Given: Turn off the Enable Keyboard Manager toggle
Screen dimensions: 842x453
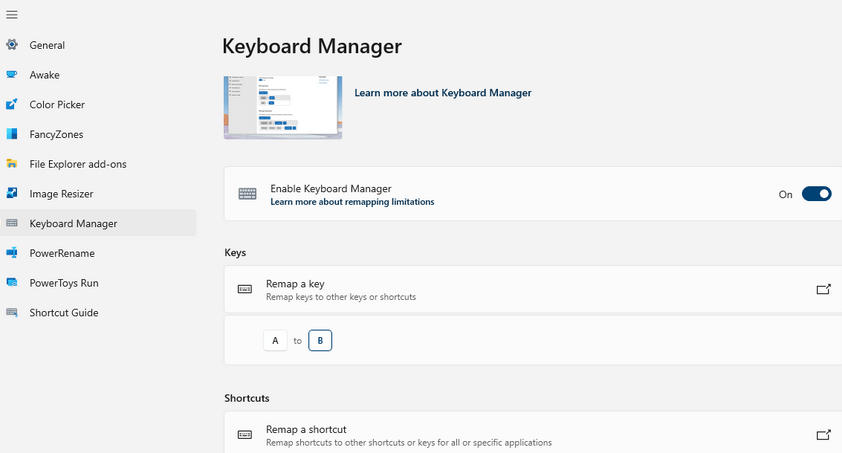Looking at the screenshot, I should click(817, 194).
